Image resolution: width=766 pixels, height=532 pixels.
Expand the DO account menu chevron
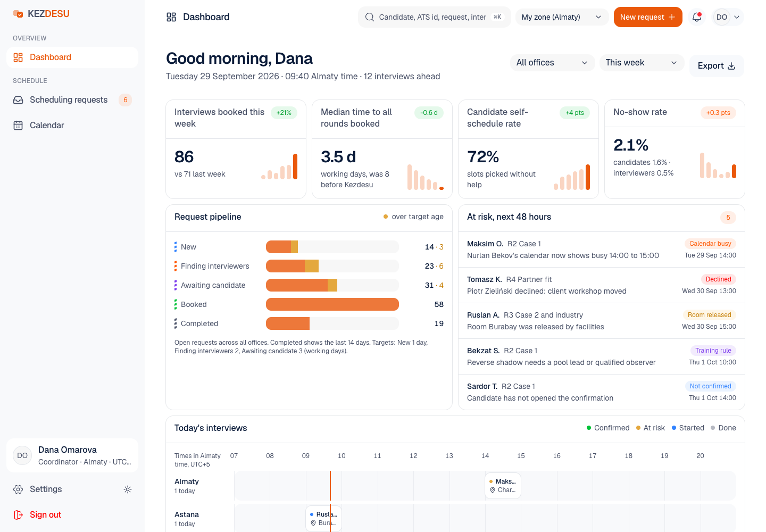coord(737,17)
